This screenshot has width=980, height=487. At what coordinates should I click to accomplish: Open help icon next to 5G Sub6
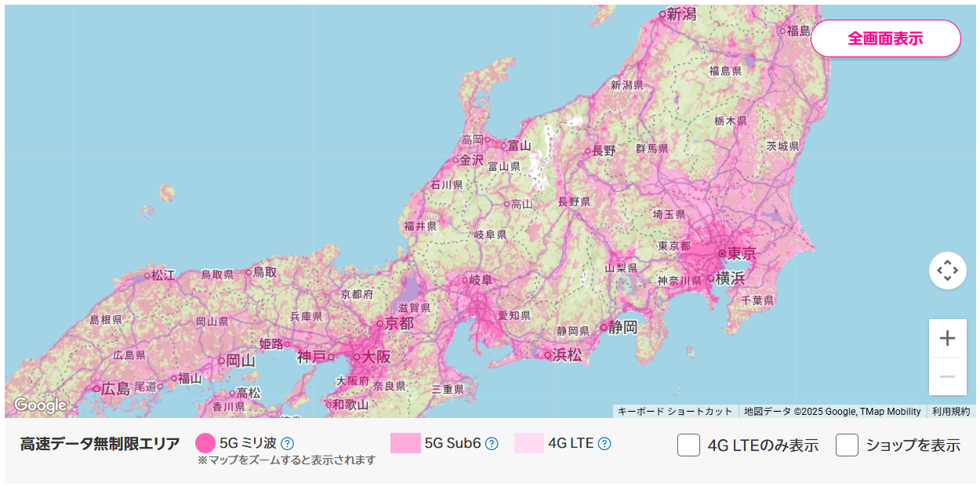click(x=492, y=443)
